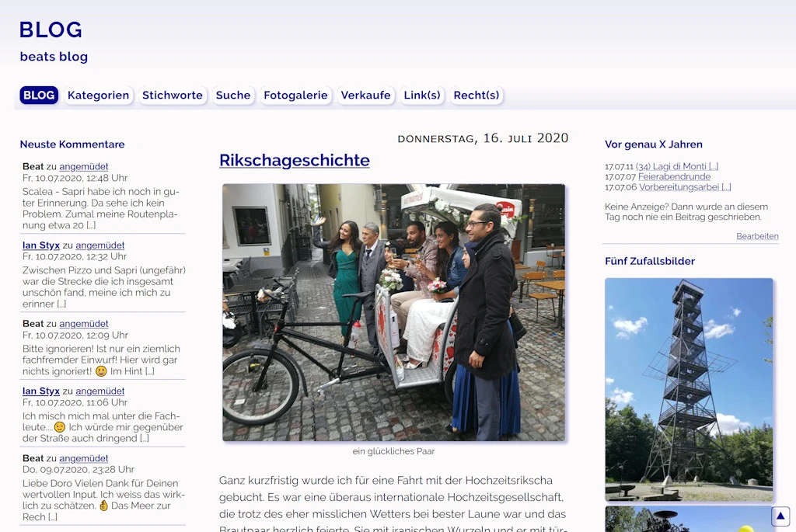Open the first Ian Styx author link
Image resolution: width=796 pixels, height=532 pixels.
tap(41, 245)
